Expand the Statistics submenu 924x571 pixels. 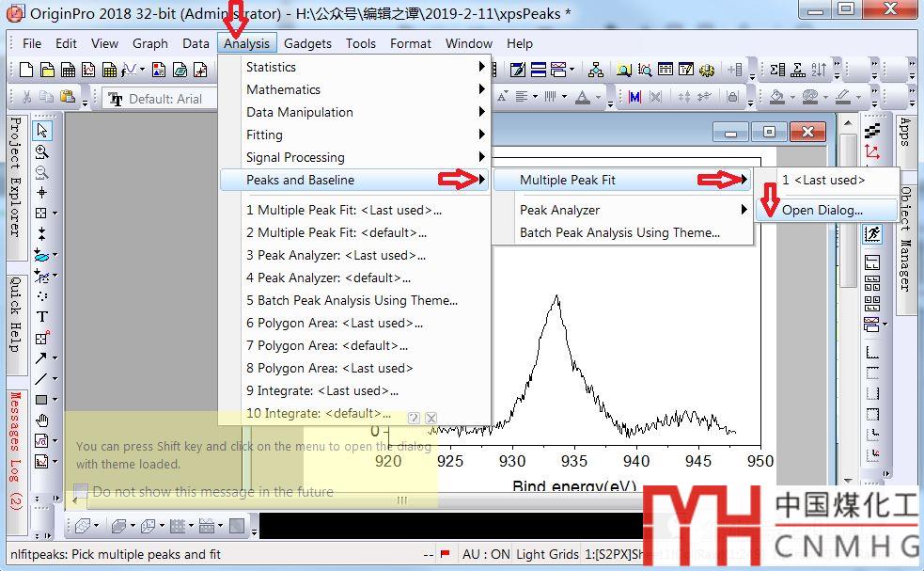[354, 67]
